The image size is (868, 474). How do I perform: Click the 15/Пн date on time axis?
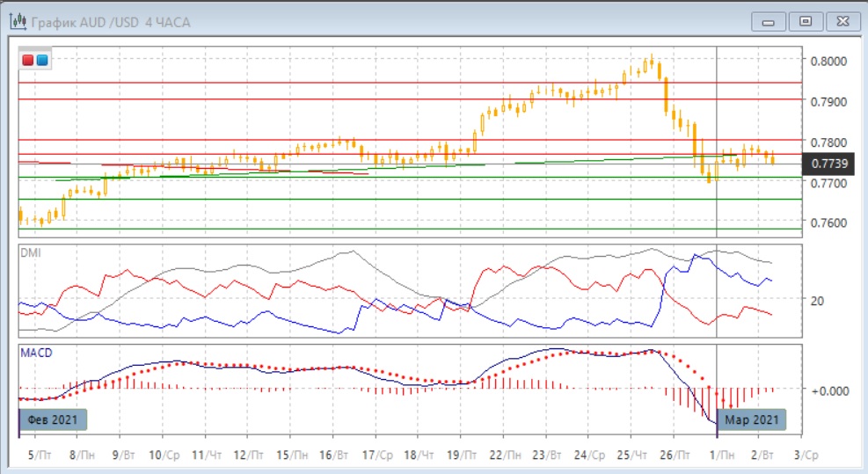coord(291,456)
